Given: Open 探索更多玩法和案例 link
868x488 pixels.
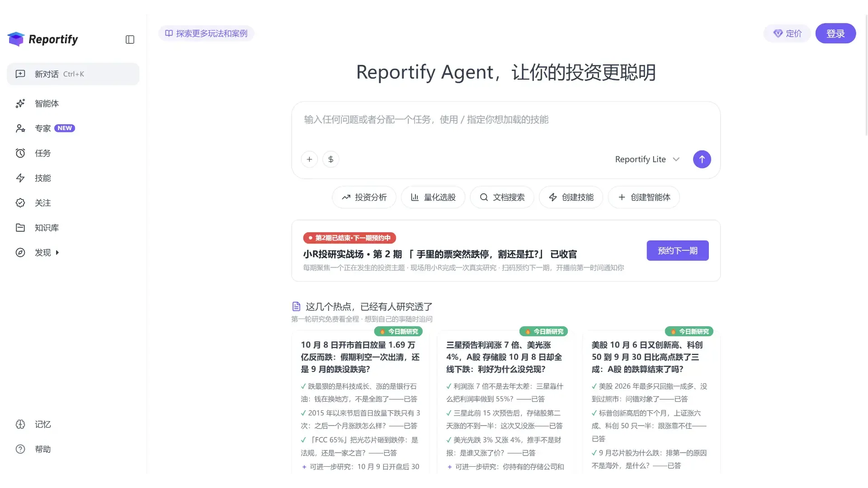Looking at the screenshot, I should click(x=206, y=33).
